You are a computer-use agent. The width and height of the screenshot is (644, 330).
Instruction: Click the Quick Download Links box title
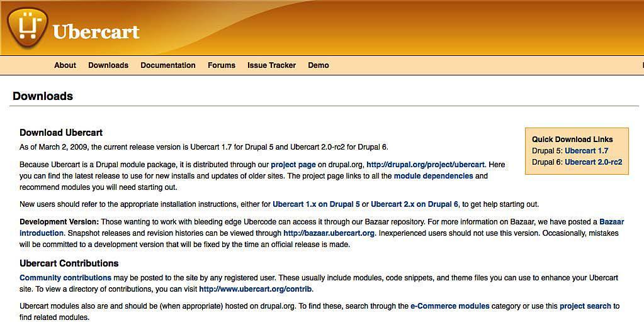pos(572,140)
